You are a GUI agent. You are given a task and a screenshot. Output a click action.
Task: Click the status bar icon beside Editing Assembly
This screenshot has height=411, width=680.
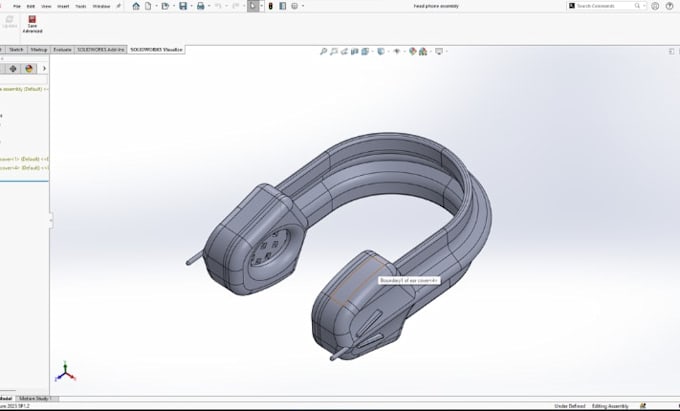[643, 406]
